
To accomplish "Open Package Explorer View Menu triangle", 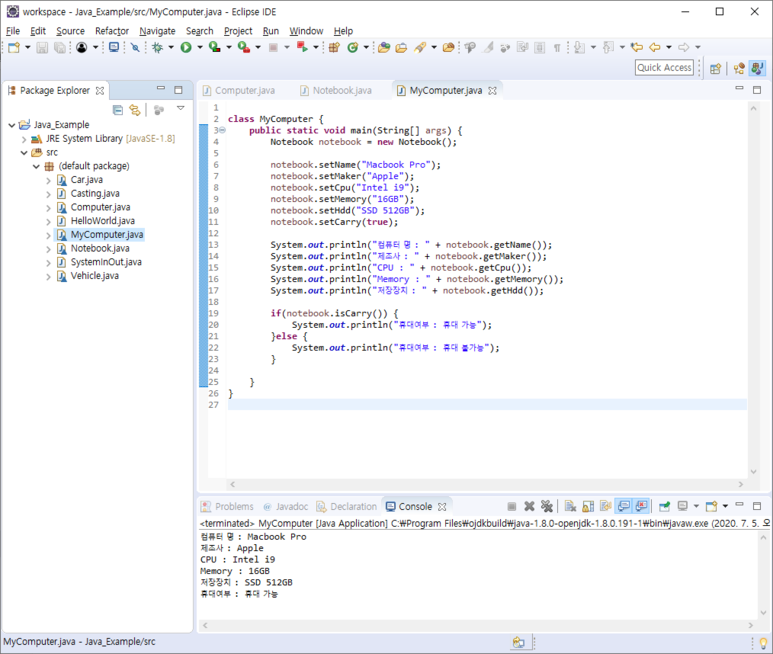I will [x=180, y=108].
